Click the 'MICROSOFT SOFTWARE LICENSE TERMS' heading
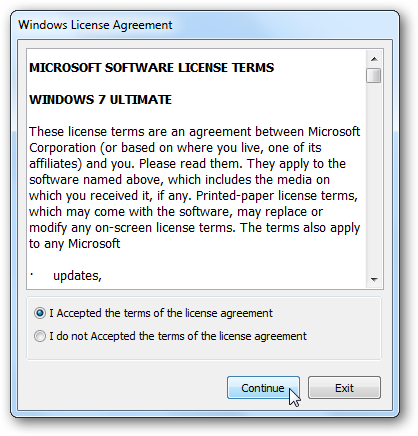The height and width of the screenshot is (436, 418). pyautogui.click(x=152, y=68)
